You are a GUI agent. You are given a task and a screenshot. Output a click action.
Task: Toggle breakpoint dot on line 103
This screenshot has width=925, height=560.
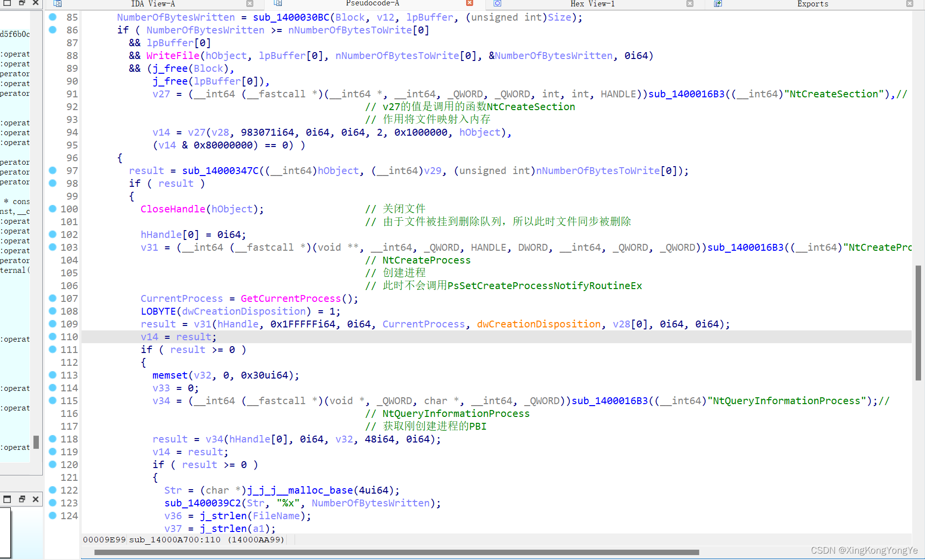[x=53, y=247]
